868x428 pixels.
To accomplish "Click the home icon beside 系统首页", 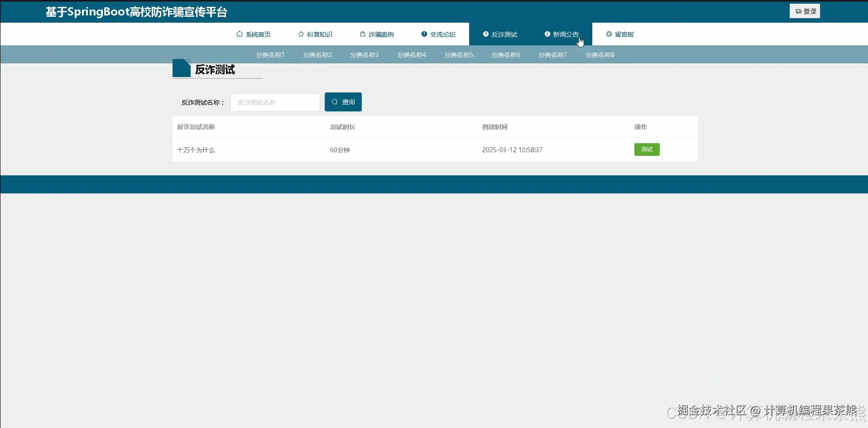I will pos(239,34).
